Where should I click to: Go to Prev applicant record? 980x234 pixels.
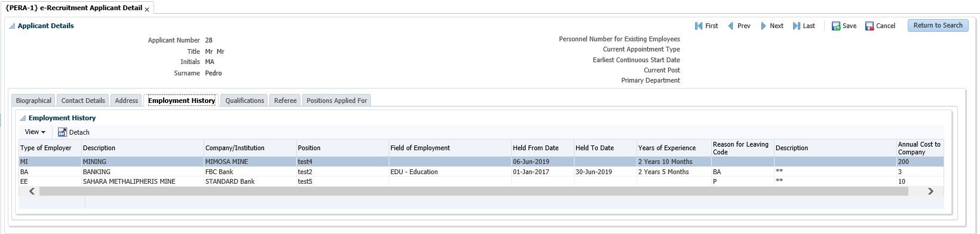(x=739, y=26)
